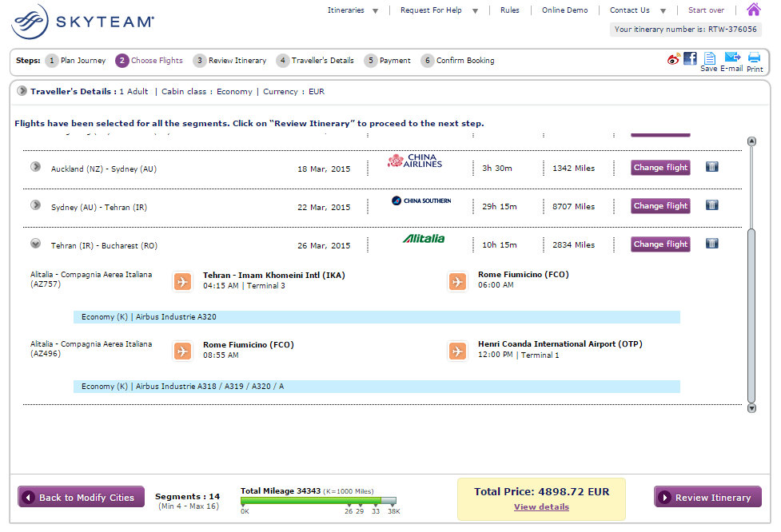Click the China Southern logo
This screenshot has height=532, width=781.
tap(421, 200)
